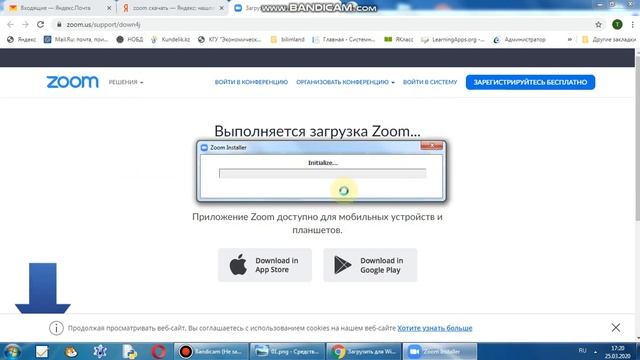Click the RU language indicator in tray
Screen dimensions: 640x360
click(582, 351)
